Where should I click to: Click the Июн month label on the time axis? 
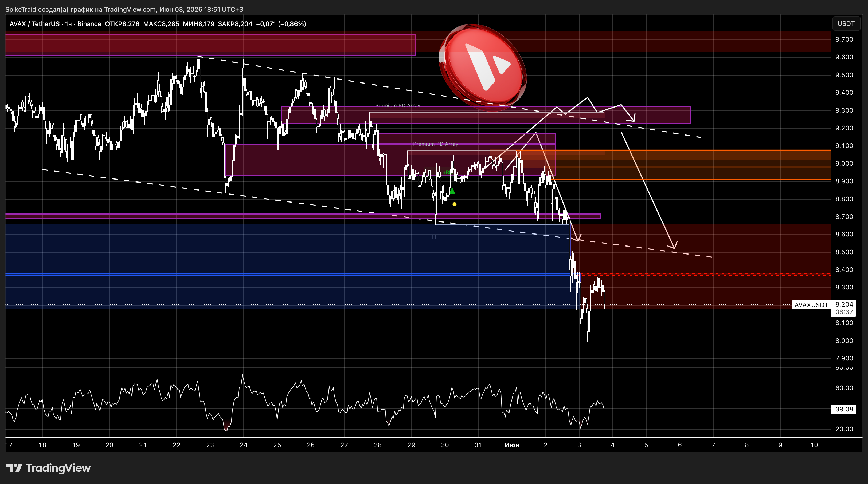tap(512, 445)
